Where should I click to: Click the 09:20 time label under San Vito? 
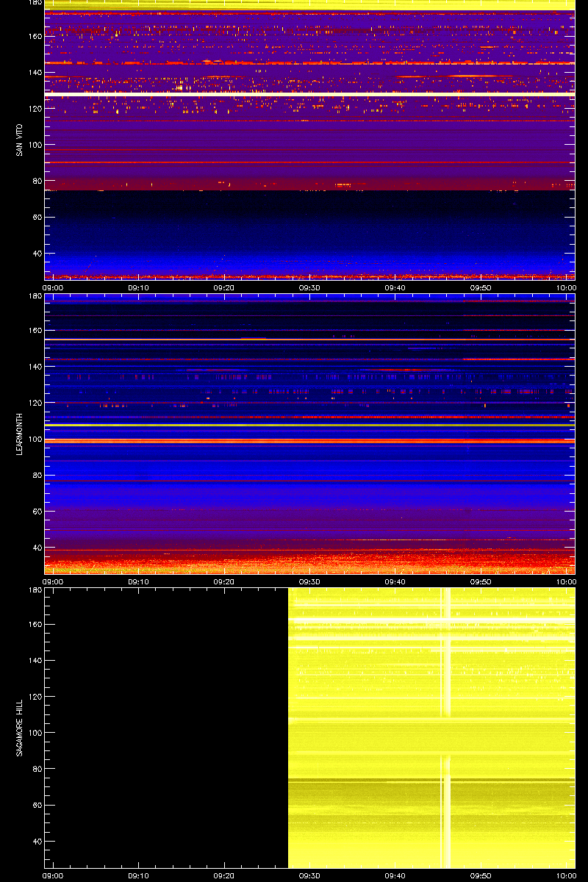point(224,288)
